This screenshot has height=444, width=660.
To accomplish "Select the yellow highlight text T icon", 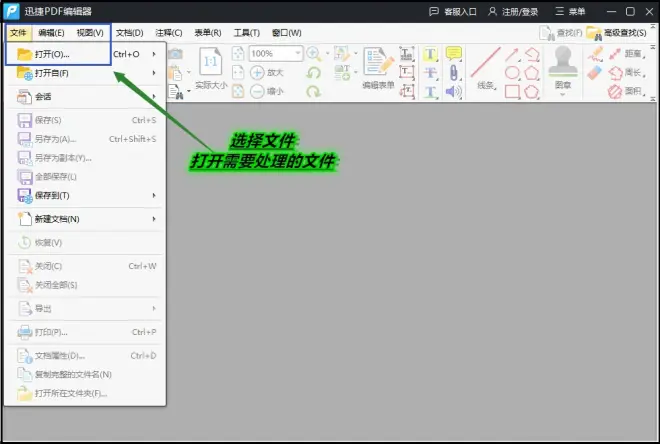I will pos(430,54).
